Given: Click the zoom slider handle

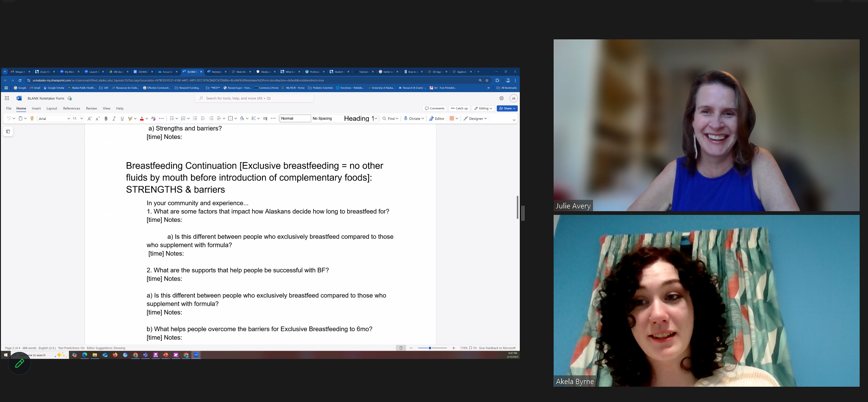Looking at the screenshot, I should tap(430, 348).
